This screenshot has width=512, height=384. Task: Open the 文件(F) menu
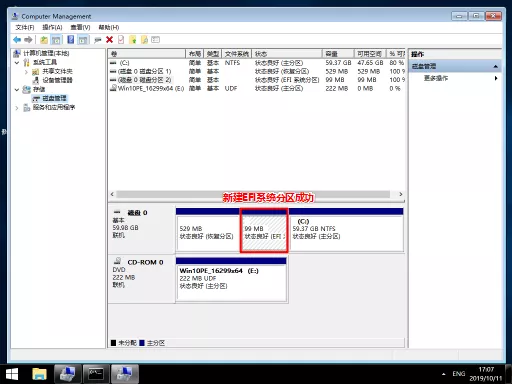(25, 27)
